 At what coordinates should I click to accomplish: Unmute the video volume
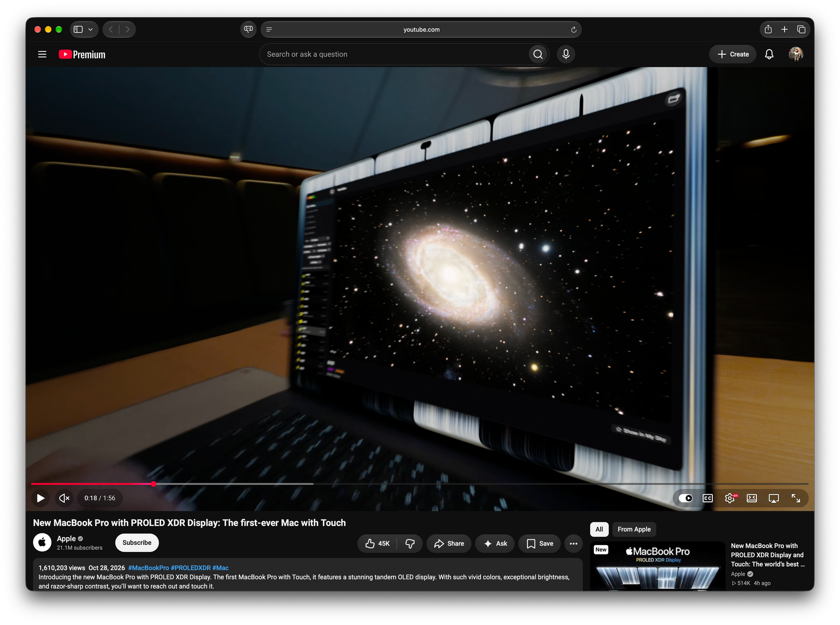click(x=64, y=498)
